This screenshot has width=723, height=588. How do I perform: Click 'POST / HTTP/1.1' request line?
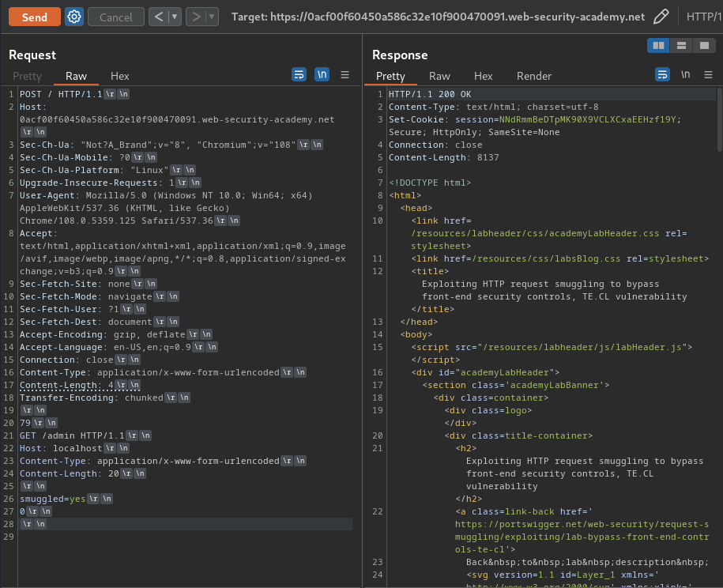61,94
